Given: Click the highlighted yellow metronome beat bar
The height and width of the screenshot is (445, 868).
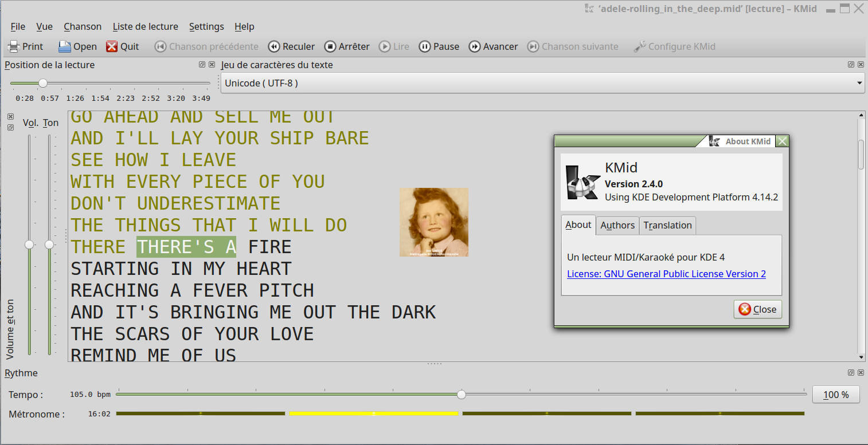Looking at the screenshot, I should [x=374, y=414].
